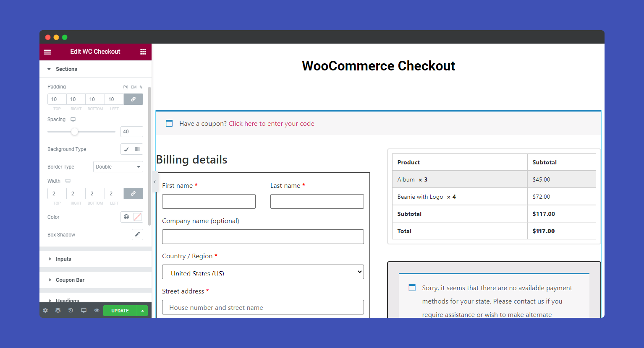Click the 'Billing details' heading
The image size is (644, 348).
tap(191, 160)
